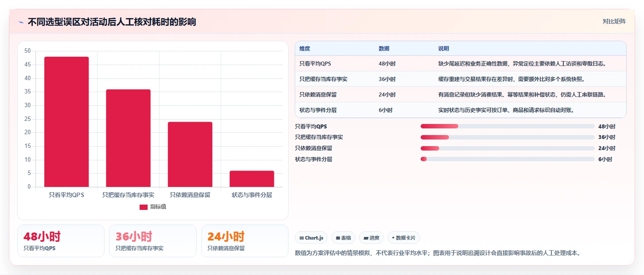Image resolution: width=644 pixels, height=275 pixels.
Task: Click the 状态与事件分层 bar in chart
Action: [x=252, y=179]
